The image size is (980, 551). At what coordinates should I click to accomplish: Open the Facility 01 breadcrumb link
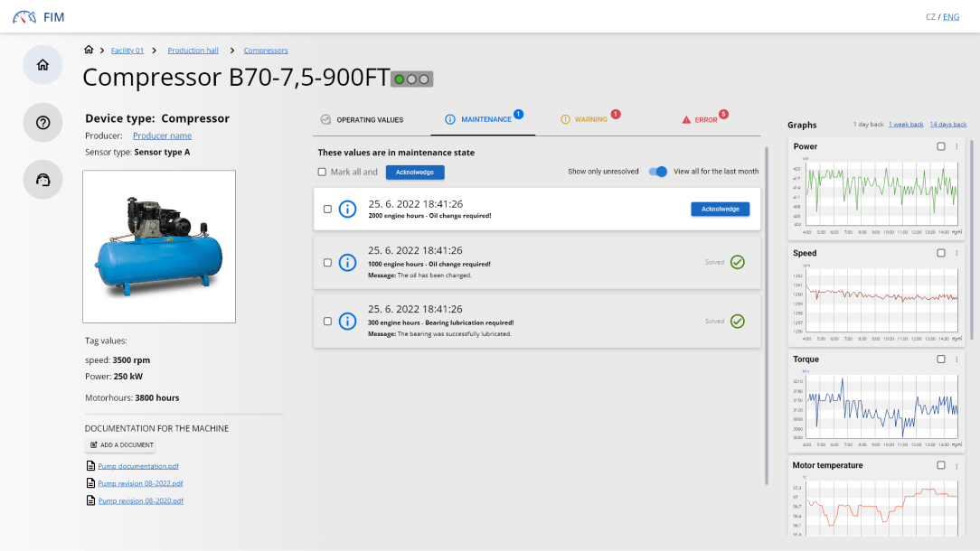(127, 50)
